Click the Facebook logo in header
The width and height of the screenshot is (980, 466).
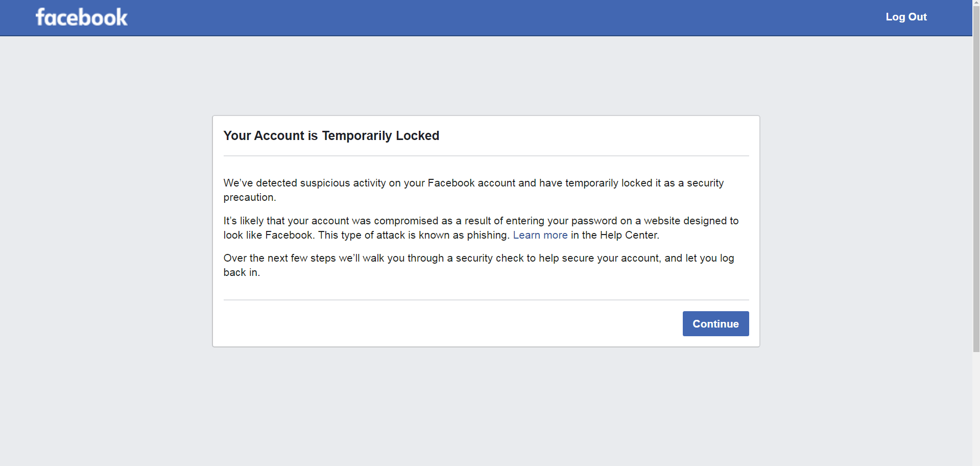[x=82, y=17]
